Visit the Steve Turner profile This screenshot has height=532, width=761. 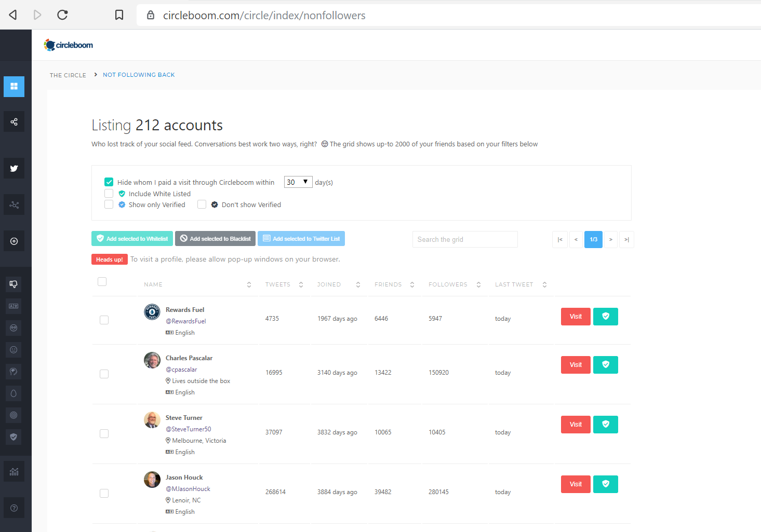tap(576, 425)
